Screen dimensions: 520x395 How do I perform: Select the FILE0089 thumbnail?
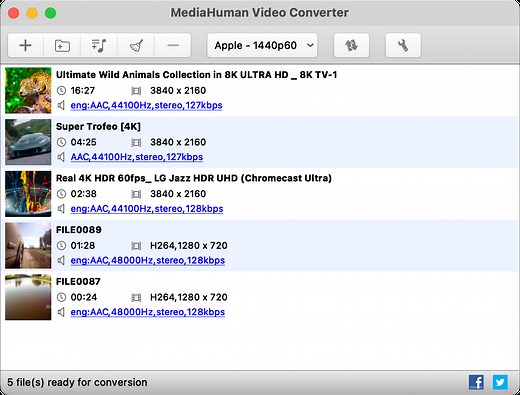point(28,245)
